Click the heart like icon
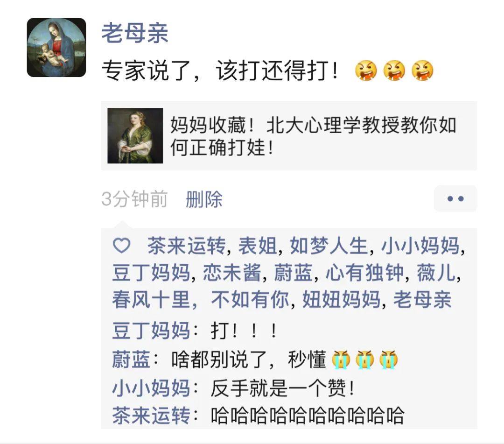 121,246
